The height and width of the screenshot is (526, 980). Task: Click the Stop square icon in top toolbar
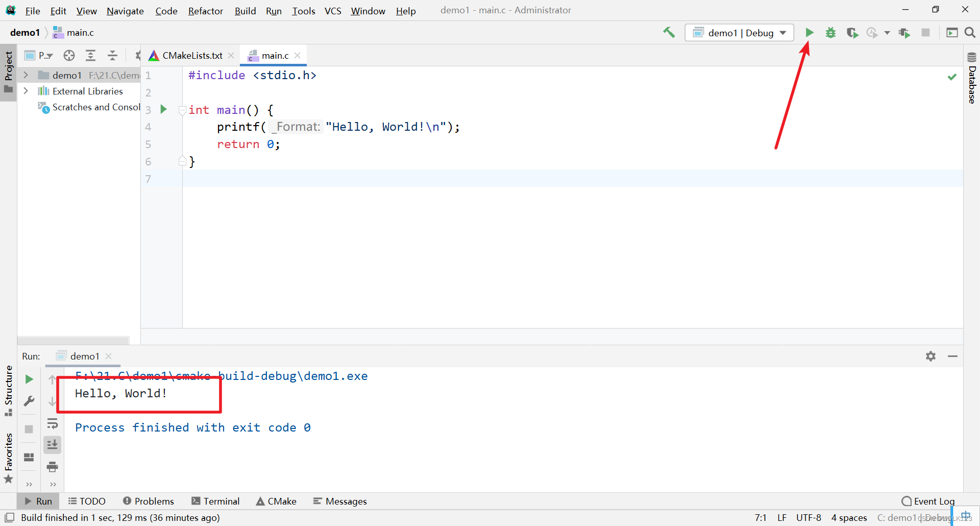click(925, 33)
